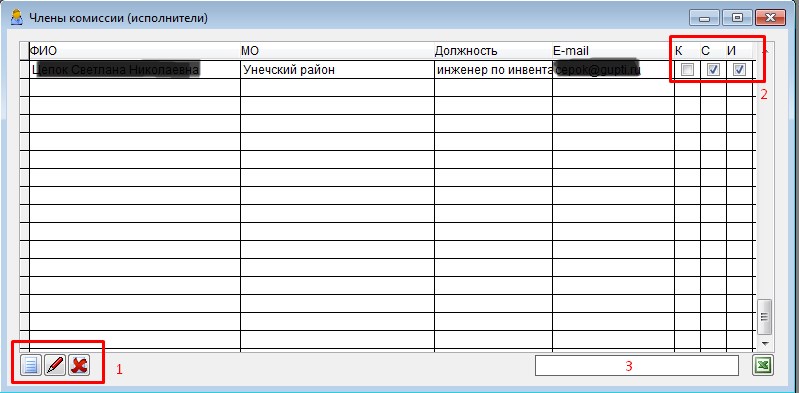Image resolution: width=799 pixels, height=393 pixels.
Task: Click the red pencil edit icon
Action: 55,365
